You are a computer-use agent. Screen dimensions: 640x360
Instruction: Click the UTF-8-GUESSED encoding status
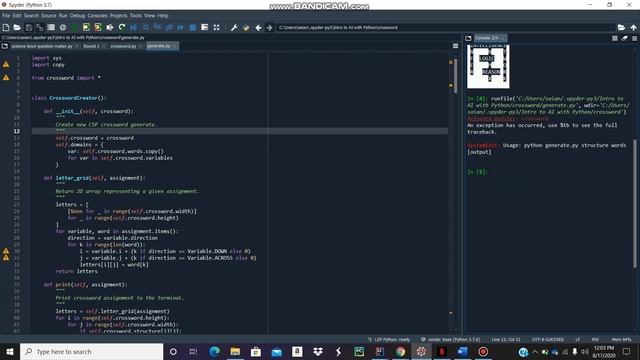click(548, 340)
